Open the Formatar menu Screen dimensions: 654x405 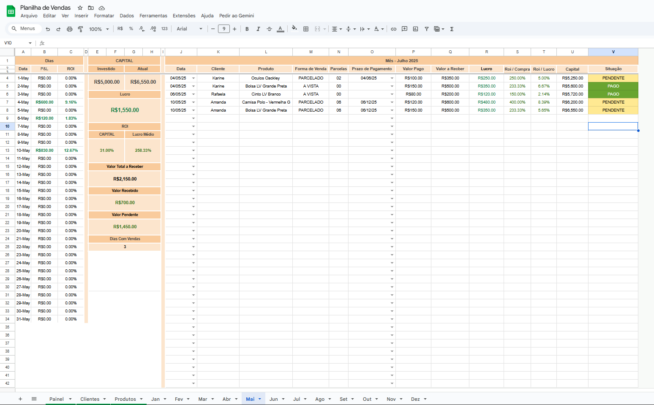(104, 16)
